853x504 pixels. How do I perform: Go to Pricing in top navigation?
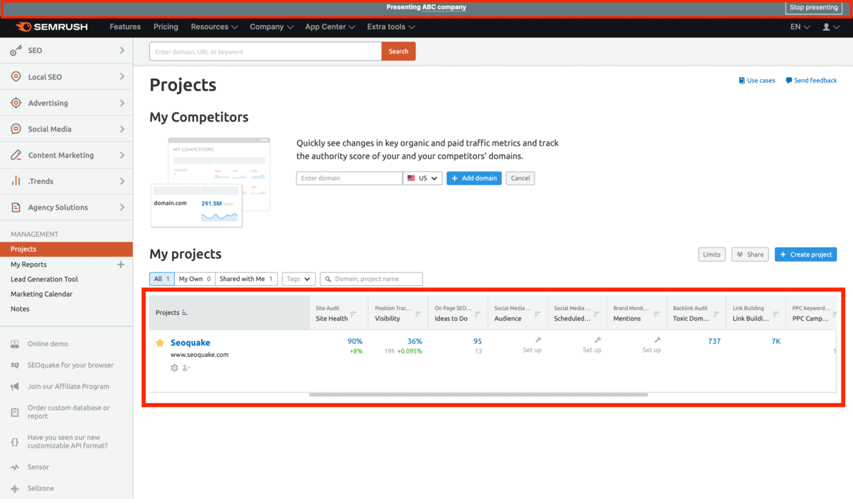(166, 27)
